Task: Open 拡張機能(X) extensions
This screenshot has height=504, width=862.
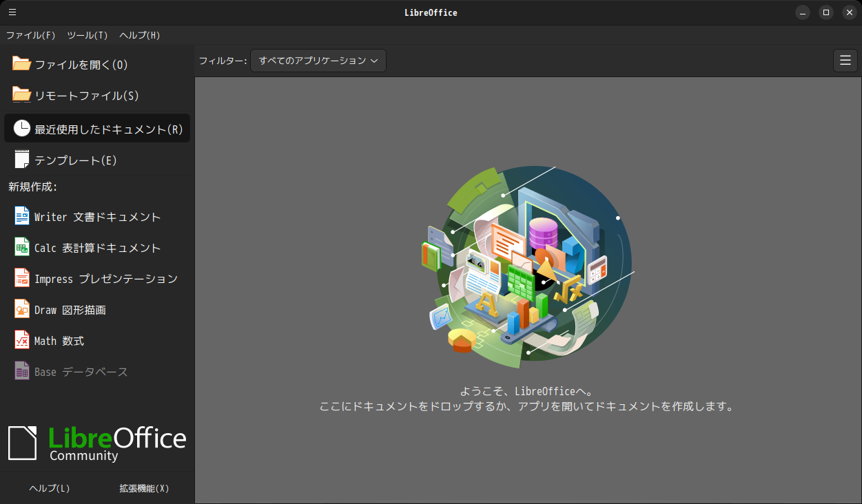Action: (144, 488)
